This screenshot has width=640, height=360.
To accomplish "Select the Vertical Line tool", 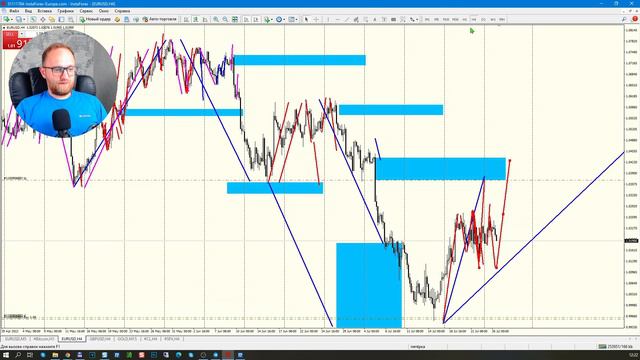I will 328,19.
